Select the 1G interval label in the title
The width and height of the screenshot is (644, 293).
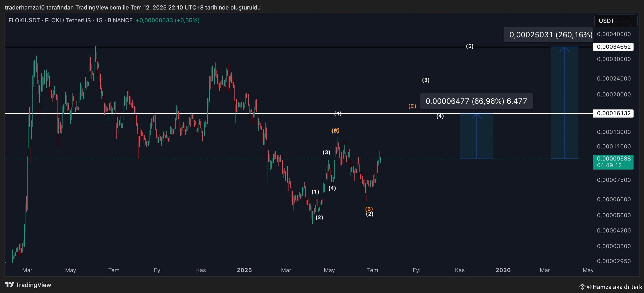pos(99,20)
